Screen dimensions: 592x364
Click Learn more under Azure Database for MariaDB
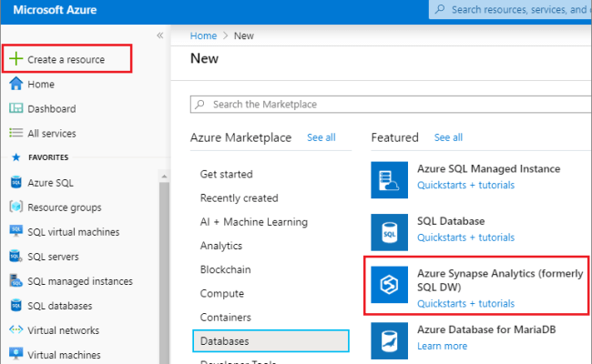click(x=442, y=346)
